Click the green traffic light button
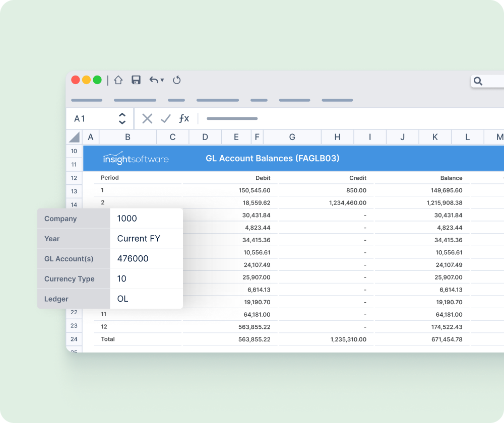 [x=96, y=80]
